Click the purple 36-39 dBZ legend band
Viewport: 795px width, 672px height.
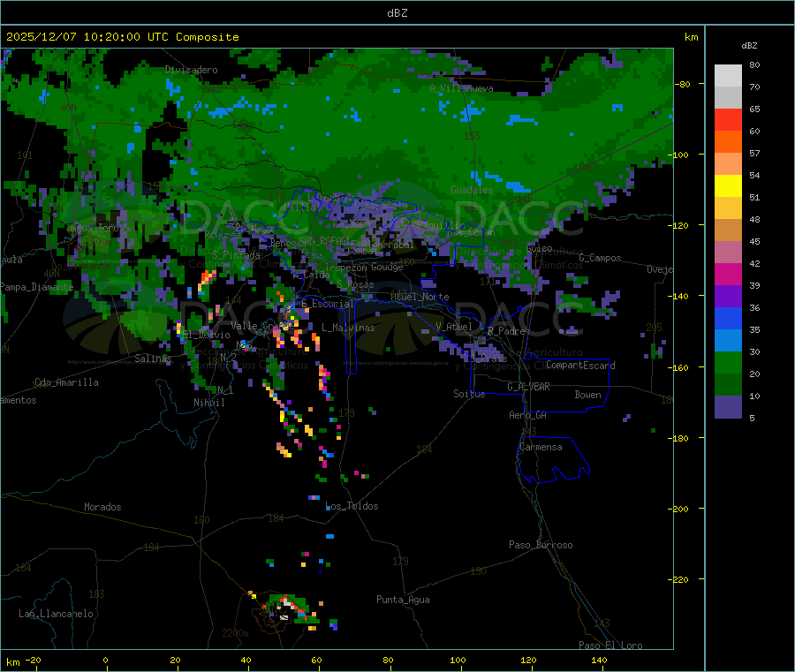click(x=728, y=297)
